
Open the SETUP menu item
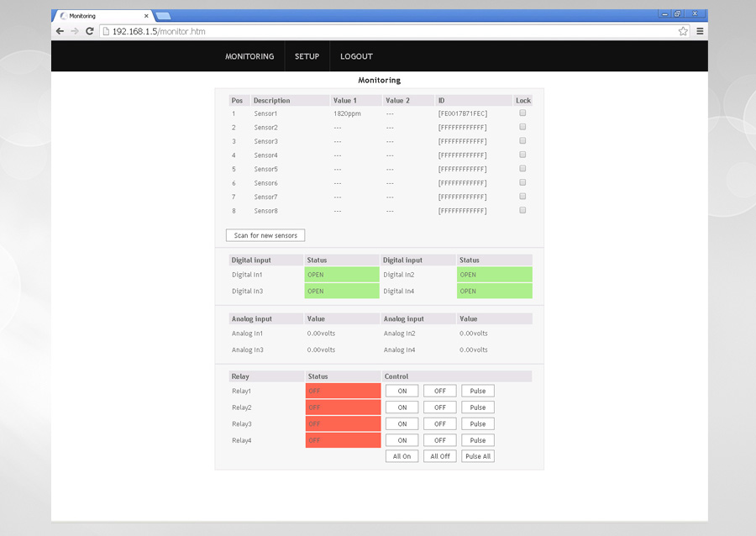307,56
